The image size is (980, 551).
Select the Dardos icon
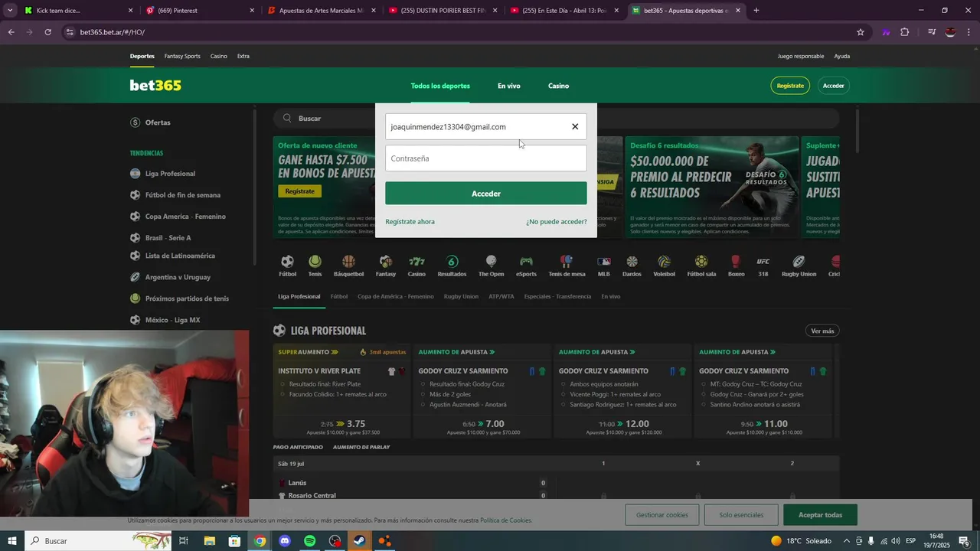[x=632, y=266]
